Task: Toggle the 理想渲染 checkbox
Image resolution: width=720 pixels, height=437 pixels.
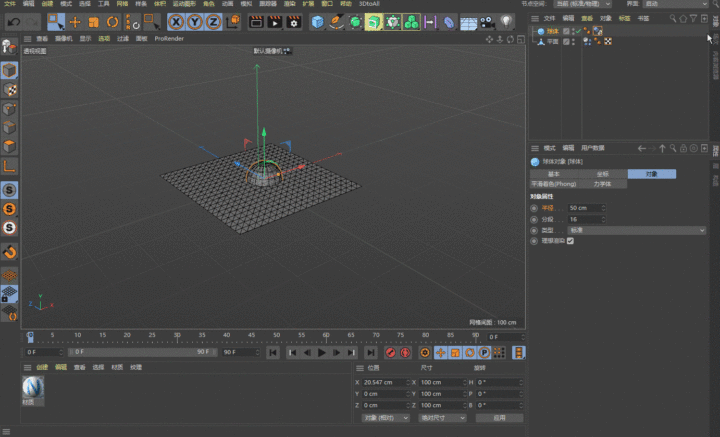Action: pyautogui.click(x=570, y=241)
